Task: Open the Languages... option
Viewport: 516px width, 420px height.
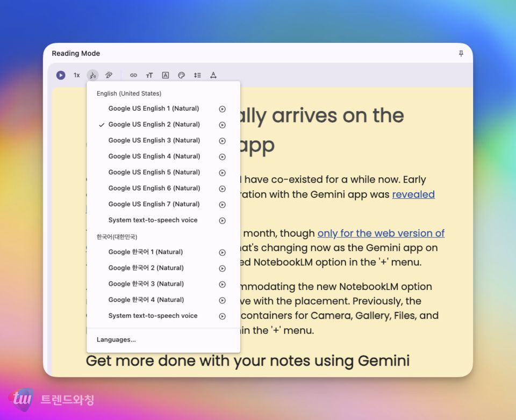Action: pos(116,340)
